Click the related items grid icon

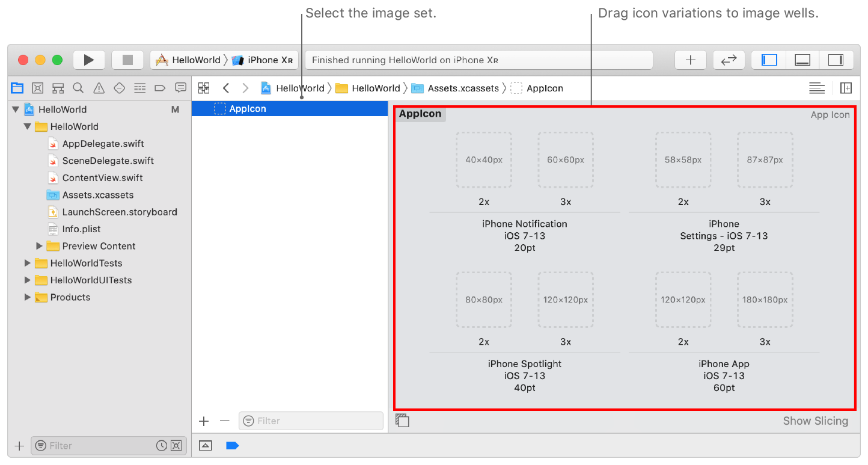pos(204,88)
